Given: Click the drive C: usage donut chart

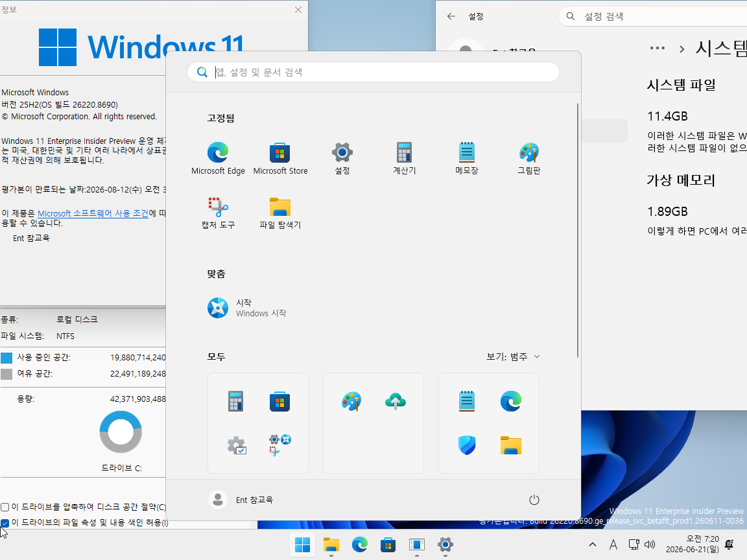Looking at the screenshot, I should coord(121,432).
